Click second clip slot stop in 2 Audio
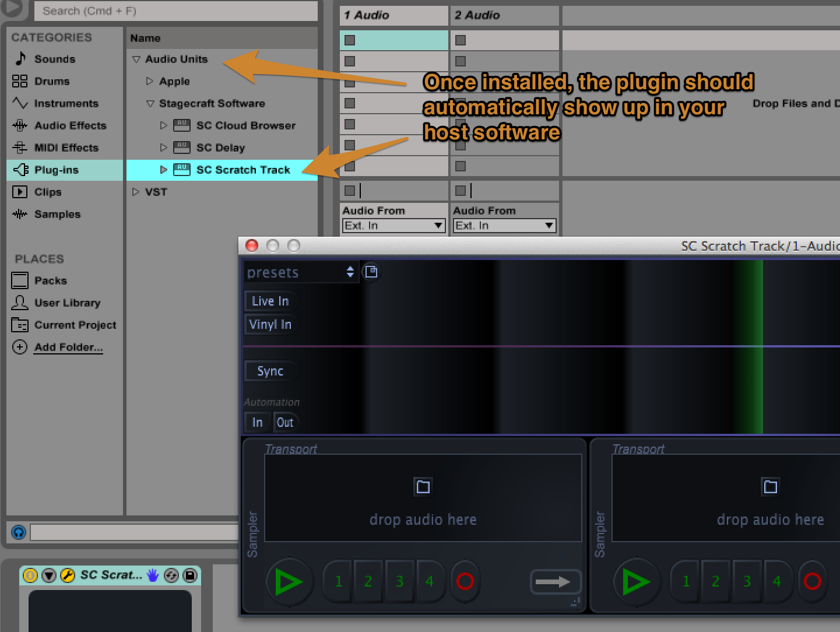 click(461, 61)
